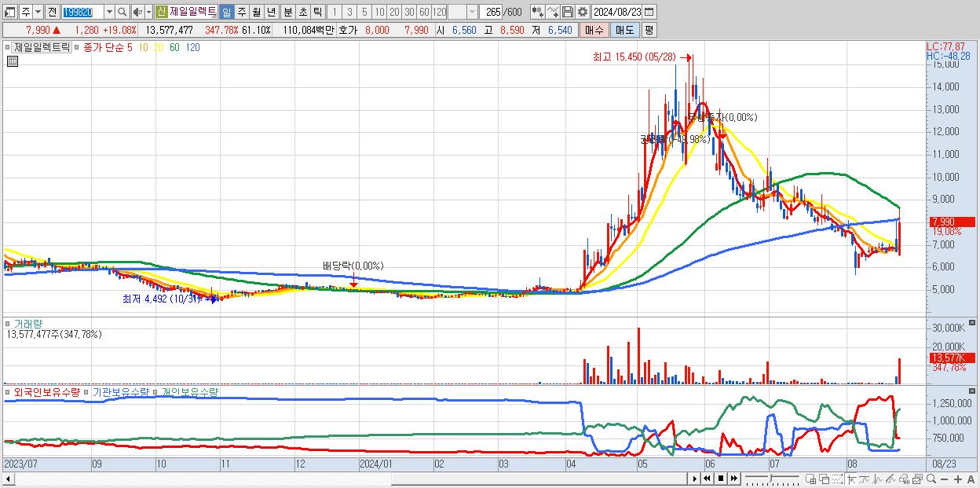Image resolution: width=980 pixels, height=488 pixels.
Task: Click the overlapping windows icon in the bottom toolbar
Action: click(825, 479)
